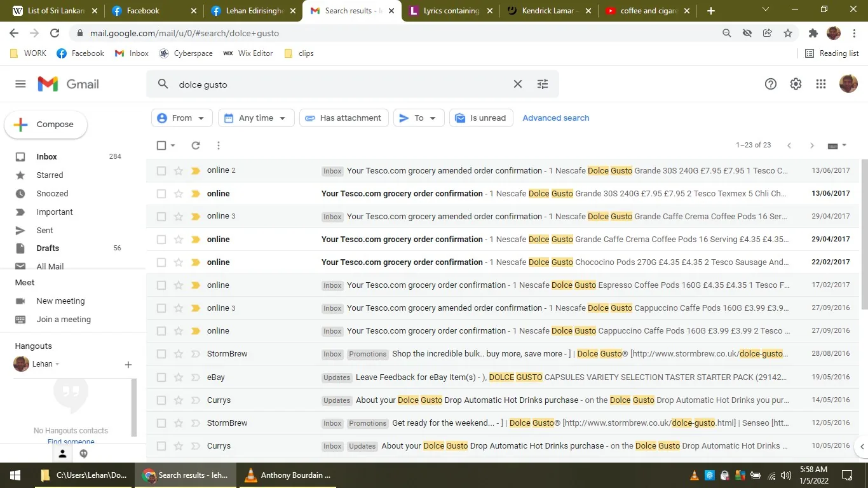868x488 pixels.
Task: Select all conversations with the checkbox
Action: [x=161, y=145]
